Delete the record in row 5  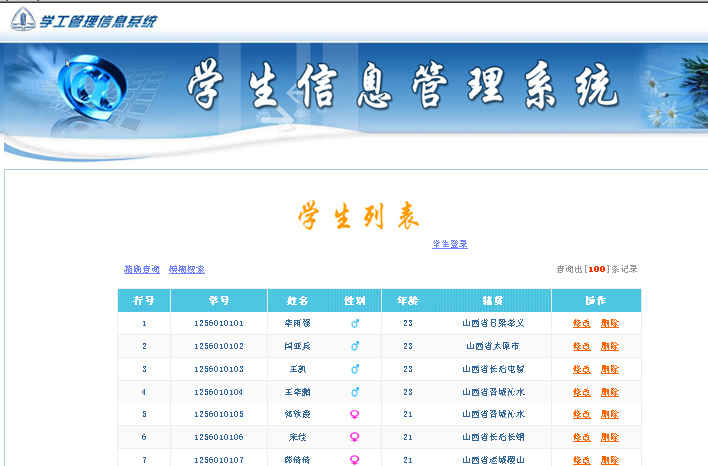(x=610, y=414)
